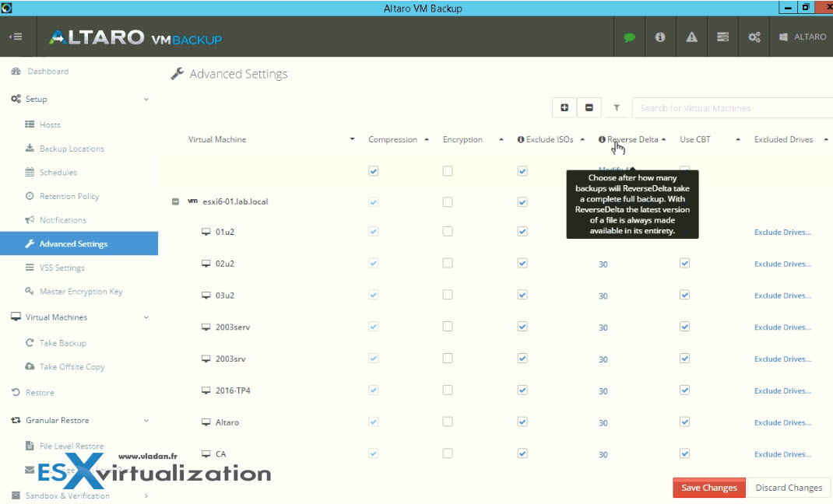
Task: Go to the Take Backup page
Action: click(x=63, y=343)
